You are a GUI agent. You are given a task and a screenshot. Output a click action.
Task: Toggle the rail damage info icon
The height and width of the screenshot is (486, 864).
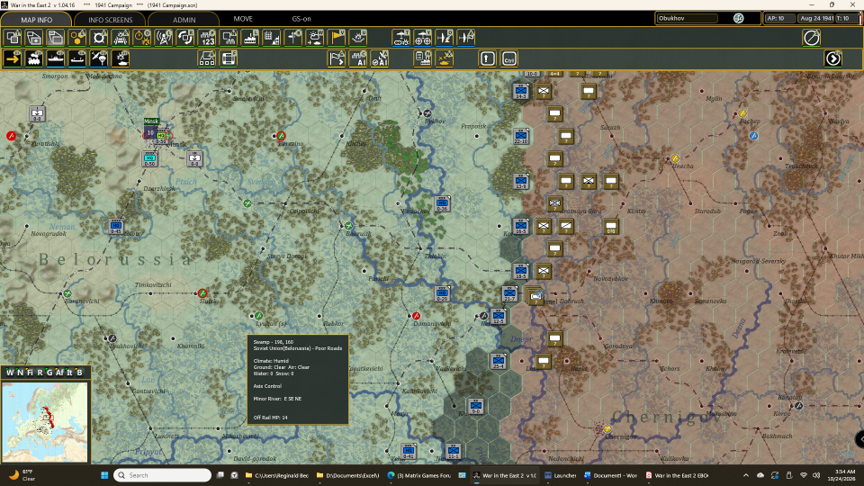click(x=121, y=37)
